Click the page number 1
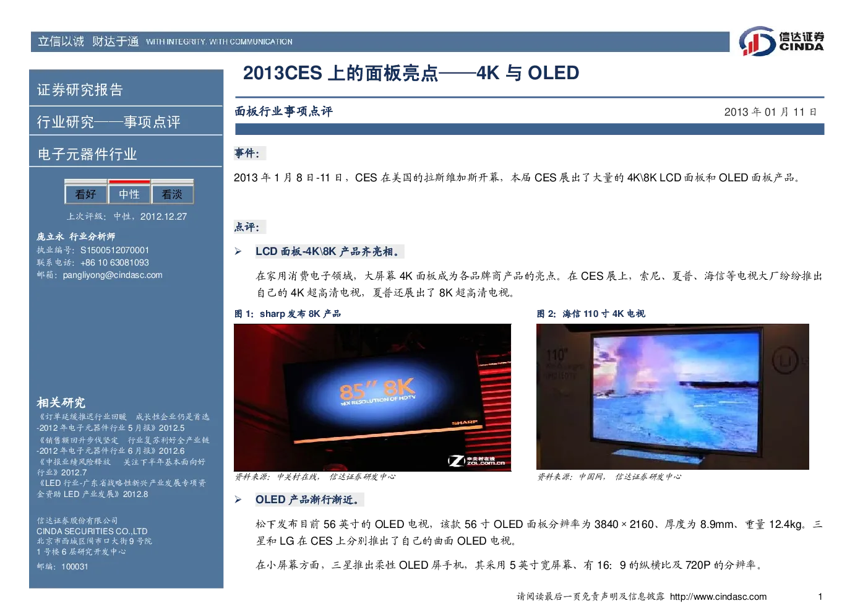Viewport: 868px width, 614px height. 820,597
